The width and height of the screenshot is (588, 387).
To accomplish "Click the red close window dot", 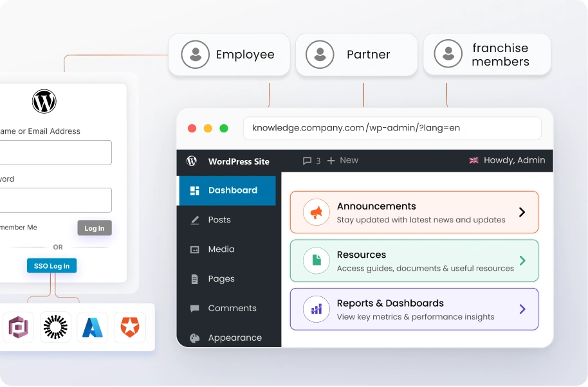I will click(x=192, y=129).
